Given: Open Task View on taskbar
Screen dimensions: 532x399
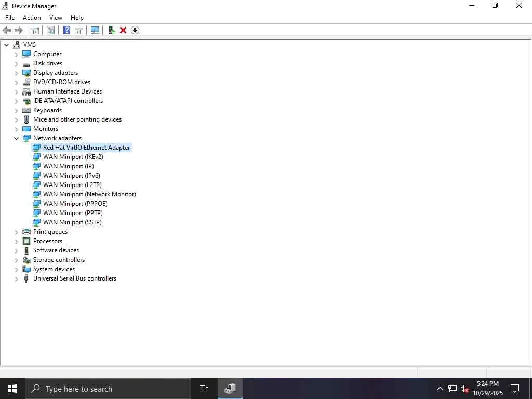Looking at the screenshot, I should [x=204, y=389].
